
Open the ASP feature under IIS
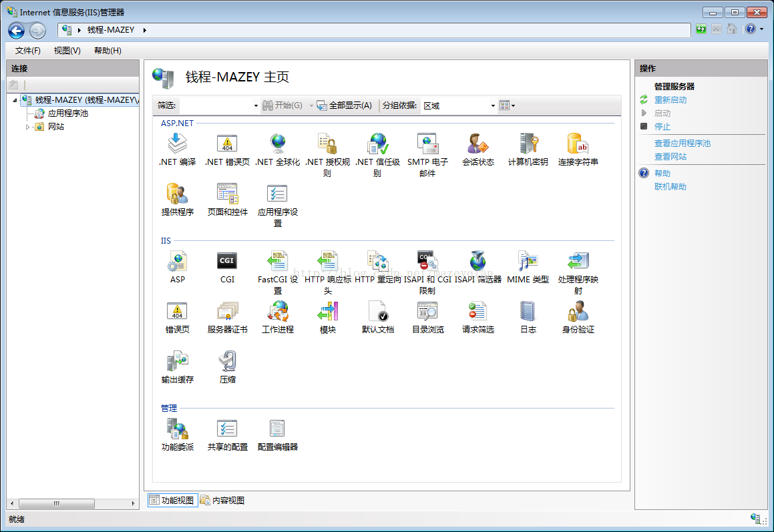coord(177,267)
